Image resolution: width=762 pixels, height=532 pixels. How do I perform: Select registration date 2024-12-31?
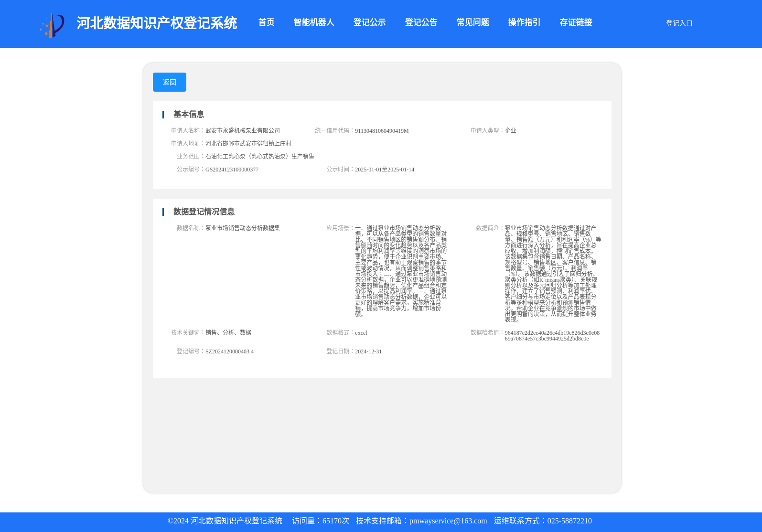tap(368, 351)
